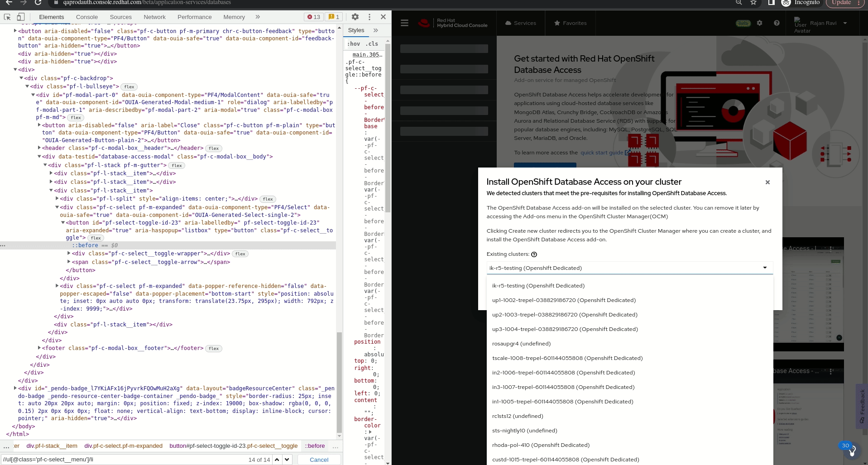Collapse the pf-c-backdrop div node

coord(21,78)
